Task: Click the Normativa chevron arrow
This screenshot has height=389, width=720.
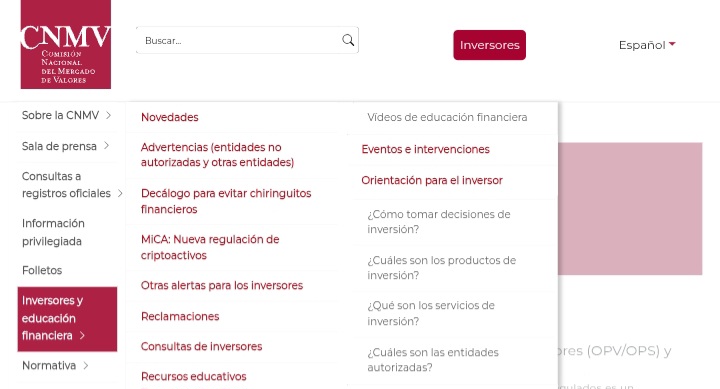Action: (x=86, y=366)
